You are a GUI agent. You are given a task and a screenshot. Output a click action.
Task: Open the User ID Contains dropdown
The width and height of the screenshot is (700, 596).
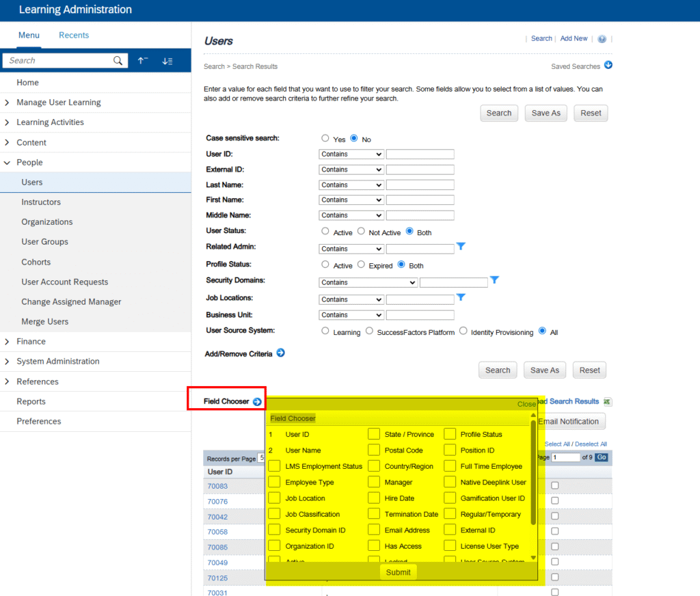(351, 154)
